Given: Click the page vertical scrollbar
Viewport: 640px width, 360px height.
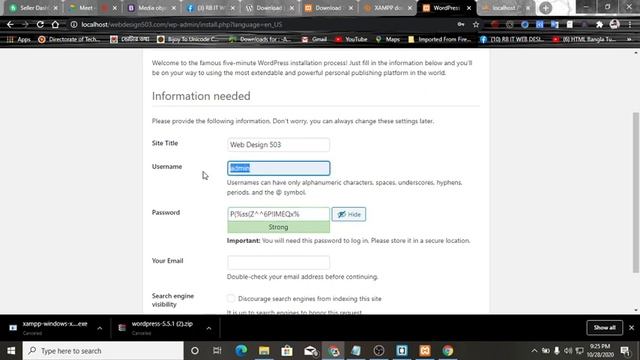Looking at the screenshot, I should click(x=636, y=192).
